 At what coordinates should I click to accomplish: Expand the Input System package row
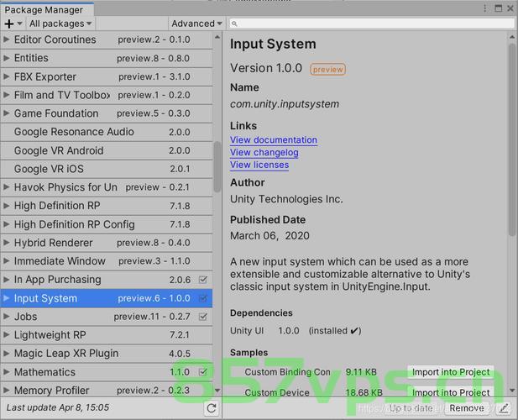click(6, 298)
